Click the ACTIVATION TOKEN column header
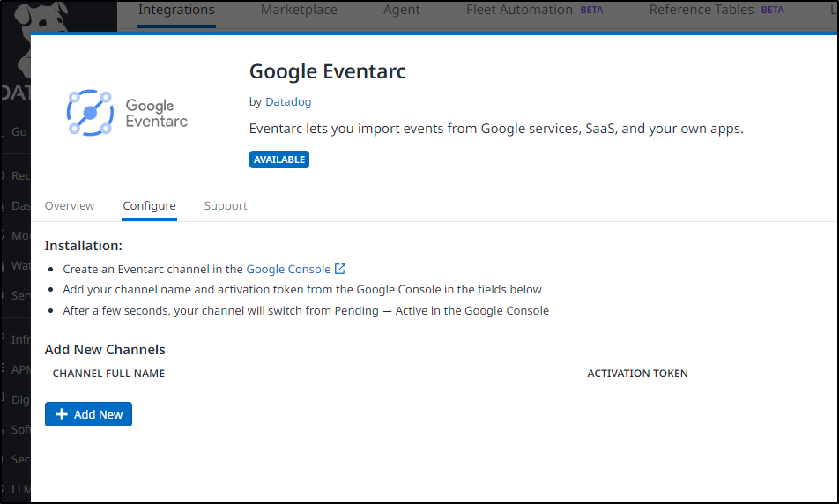This screenshot has height=504, width=839. 637,374
